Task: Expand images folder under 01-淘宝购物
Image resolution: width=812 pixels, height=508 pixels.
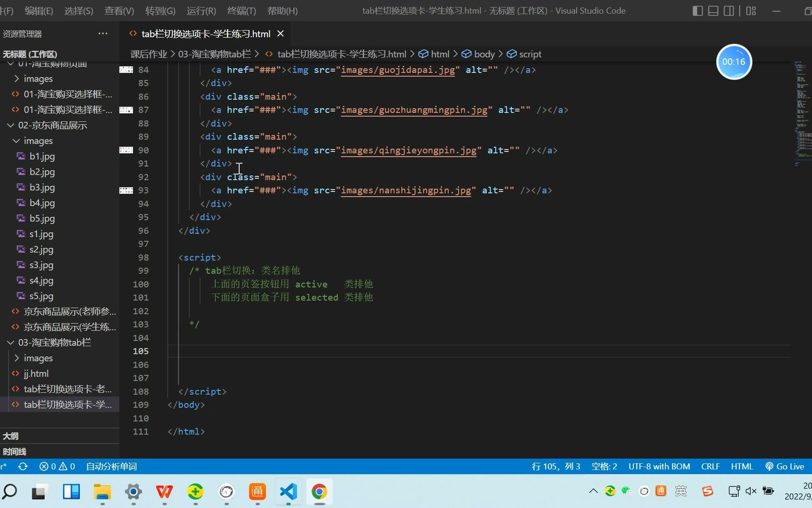Action: pos(38,79)
